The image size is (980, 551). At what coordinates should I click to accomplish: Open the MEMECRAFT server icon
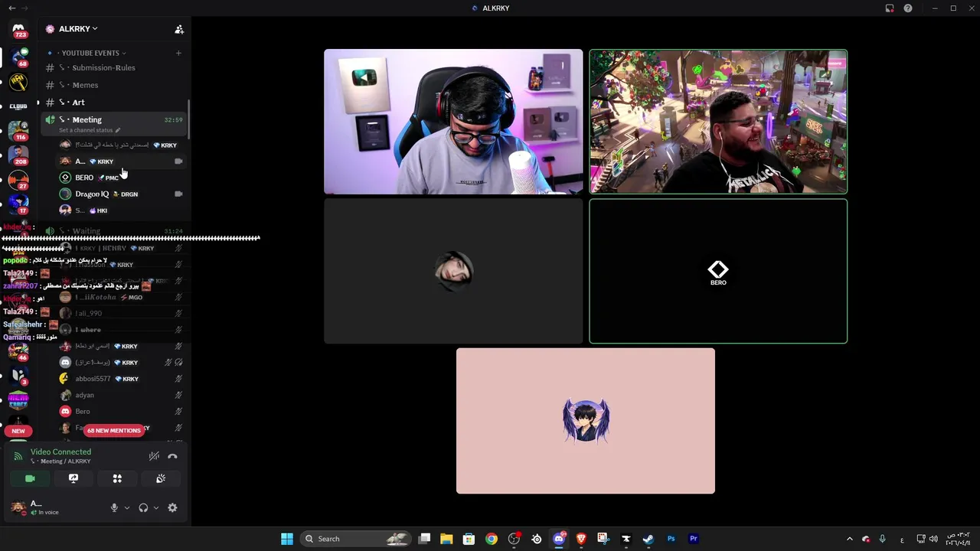click(x=18, y=400)
